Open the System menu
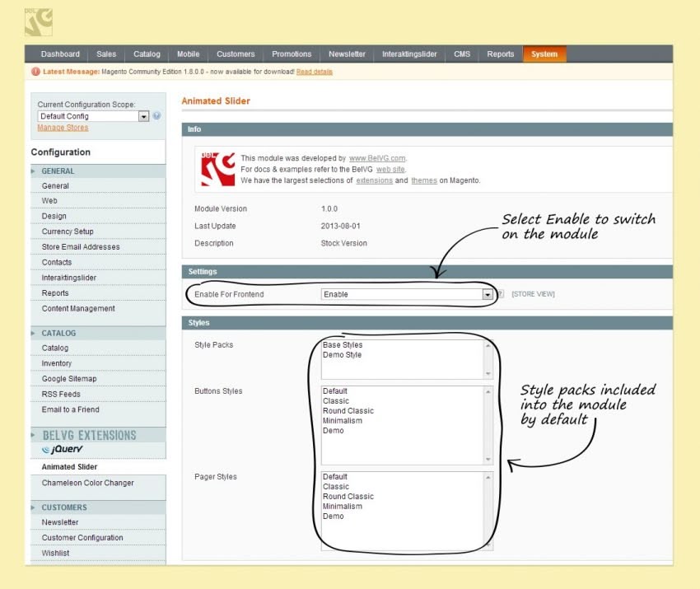This screenshot has width=700, height=589. pyautogui.click(x=544, y=54)
